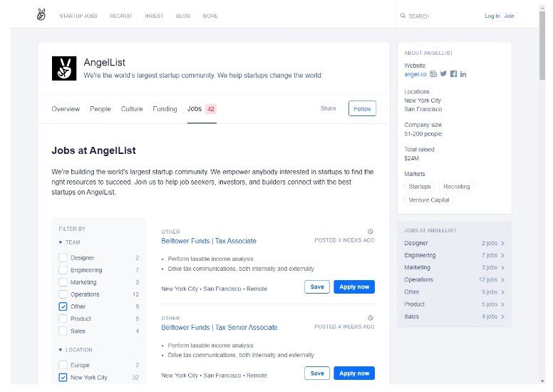
Task: Open AngelList's LinkedIn icon
Action: (463, 74)
